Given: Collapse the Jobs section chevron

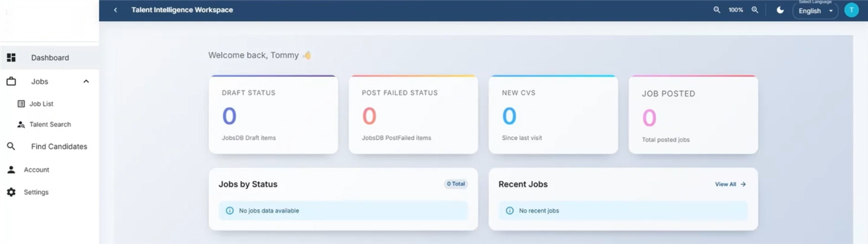Looking at the screenshot, I should (86, 81).
